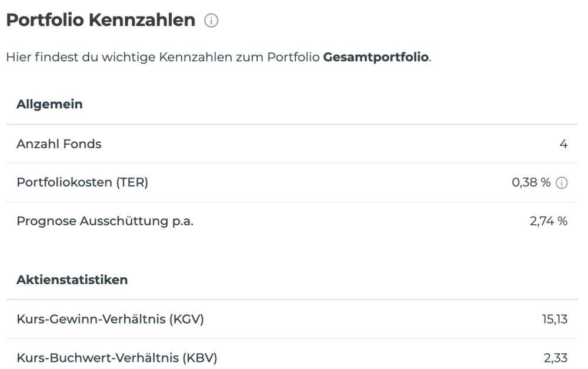
Task: Click the Allgemein section header
Action: 49,105
